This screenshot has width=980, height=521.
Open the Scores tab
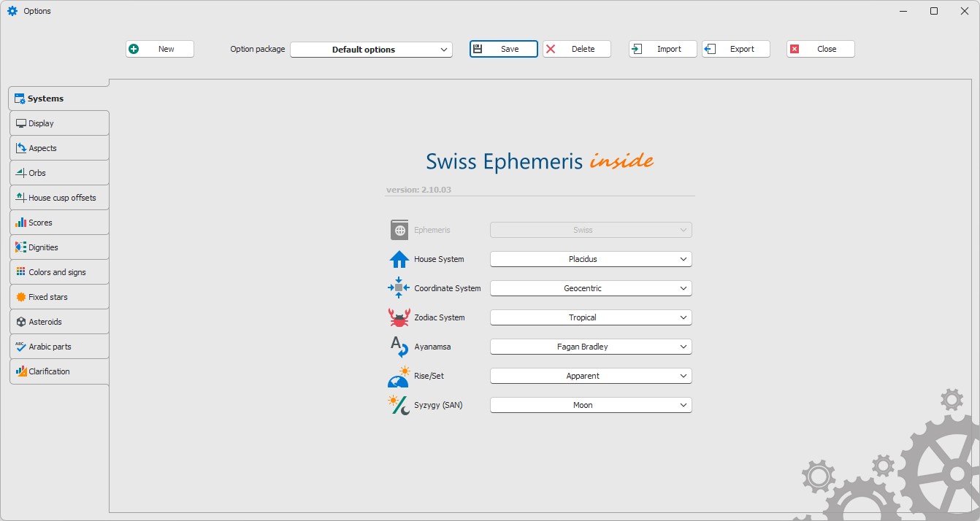pos(59,223)
